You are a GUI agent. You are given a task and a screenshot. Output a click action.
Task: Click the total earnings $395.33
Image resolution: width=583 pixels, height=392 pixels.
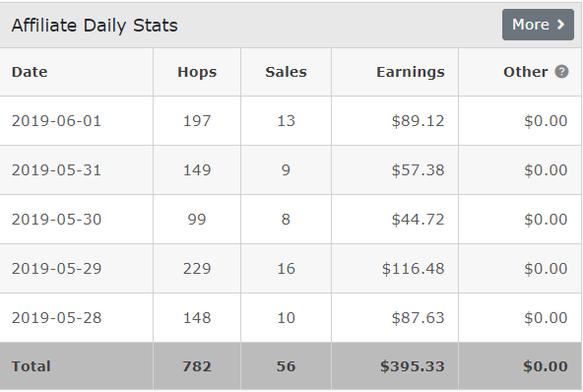tap(413, 366)
